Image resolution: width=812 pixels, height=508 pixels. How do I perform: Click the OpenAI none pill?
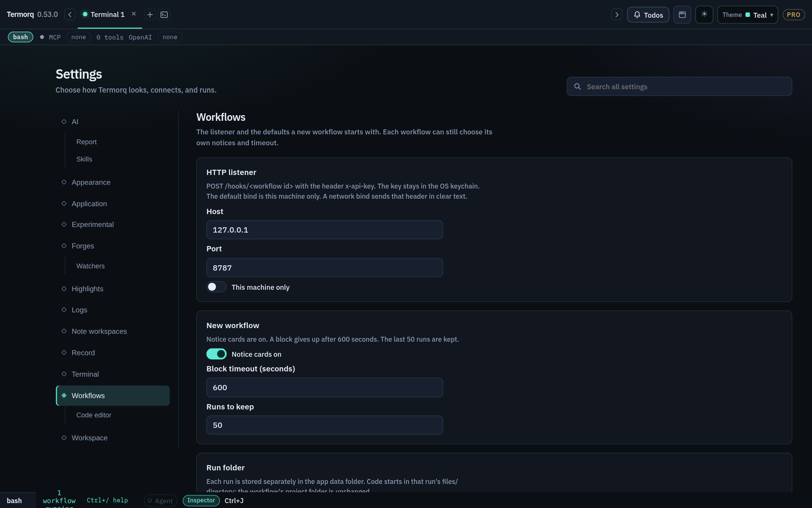coord(170,37)
